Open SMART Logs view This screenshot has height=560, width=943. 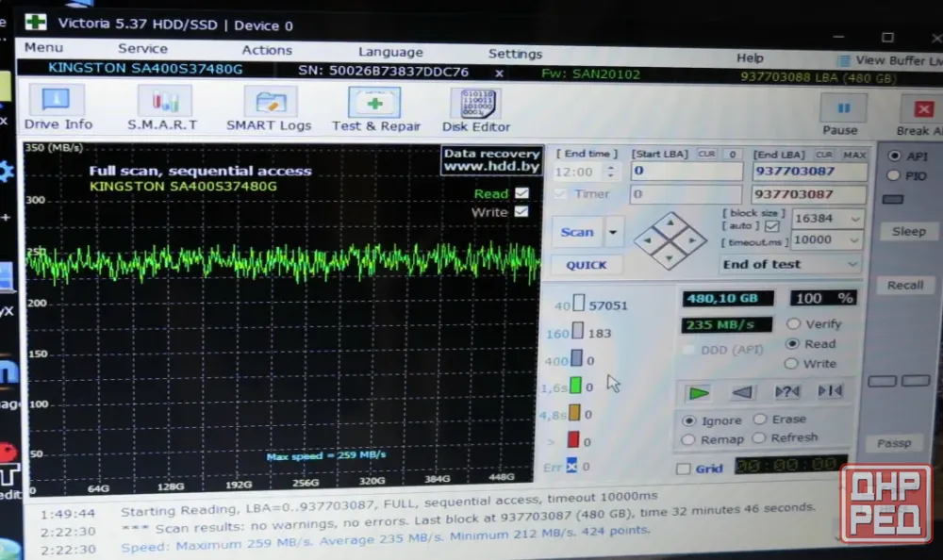[x=269, y=108]
